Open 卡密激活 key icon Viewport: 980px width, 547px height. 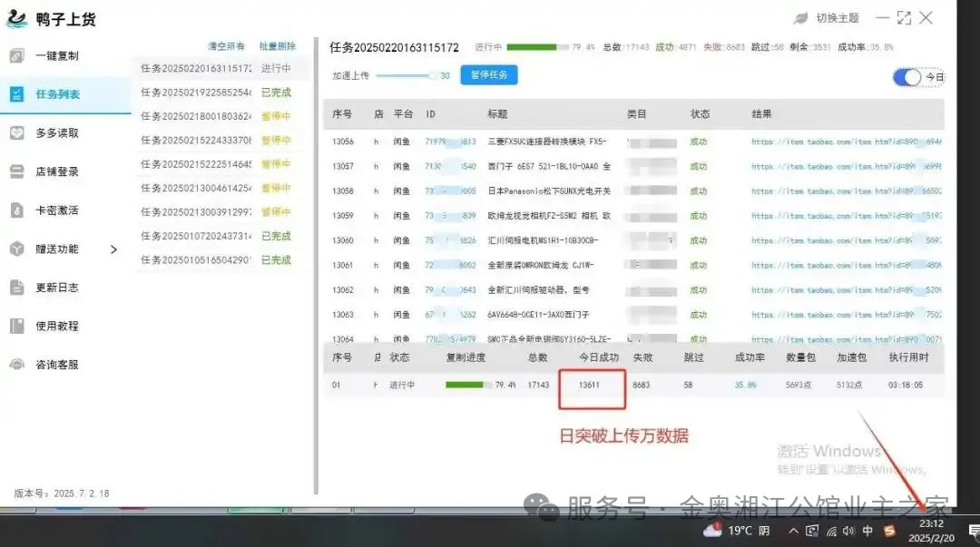tap(17, 210)
